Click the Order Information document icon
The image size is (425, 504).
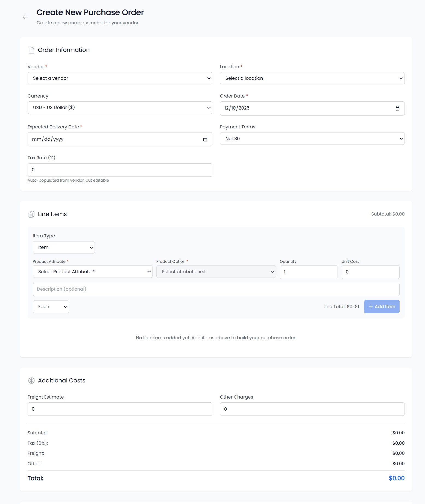point(31,50)
